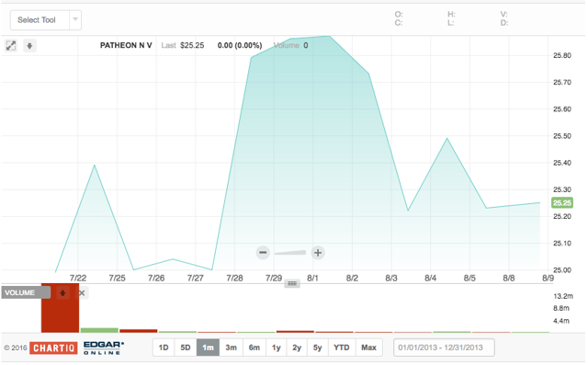Zoom out with the minus button

(x=263, y=253)
